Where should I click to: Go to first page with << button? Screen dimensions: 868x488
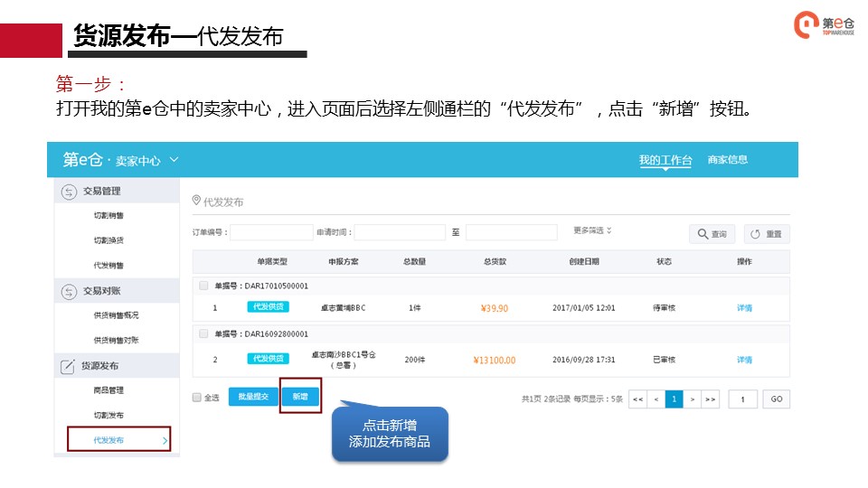(x=637, y=399)
